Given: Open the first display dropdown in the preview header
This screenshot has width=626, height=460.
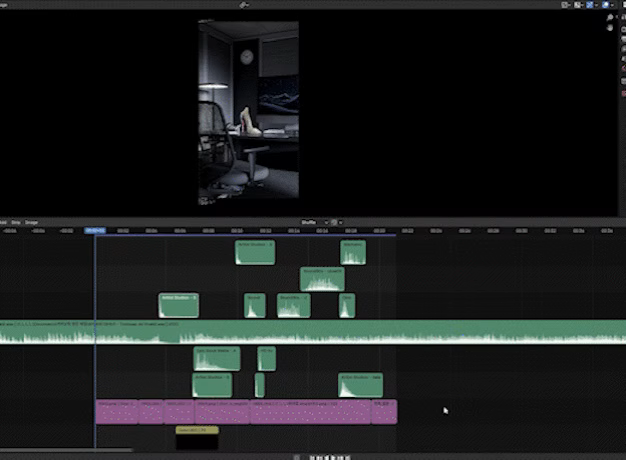Looking at the screenshot, I should click(x=566, y=5).
